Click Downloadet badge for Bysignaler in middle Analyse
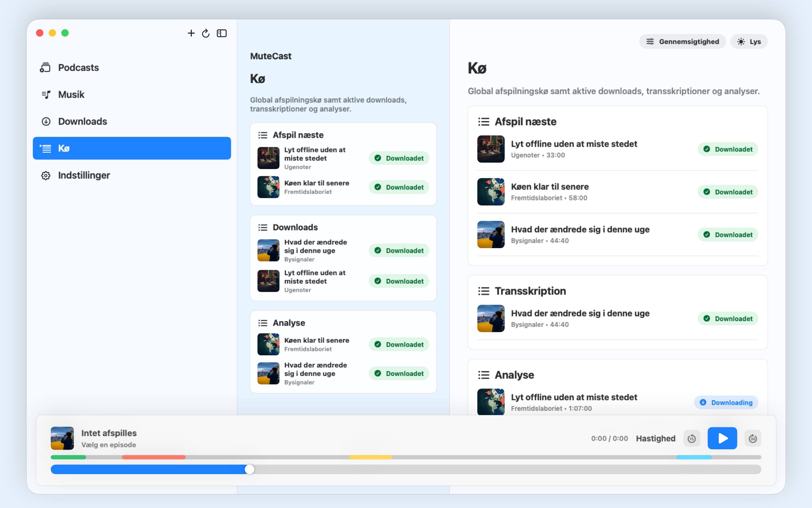 tap(399, 373)
